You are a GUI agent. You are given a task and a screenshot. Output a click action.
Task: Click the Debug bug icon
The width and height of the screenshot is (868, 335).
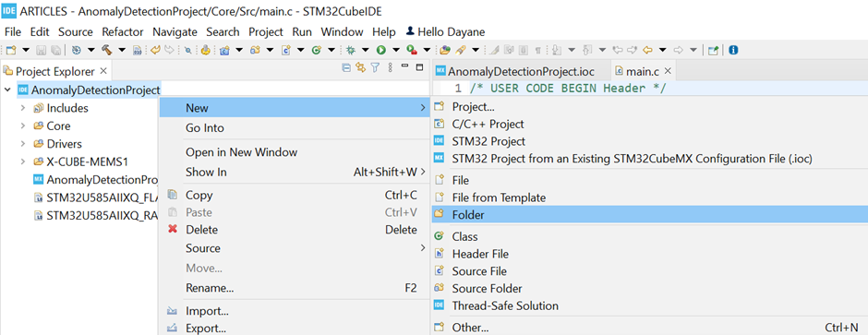coord(350,50)
